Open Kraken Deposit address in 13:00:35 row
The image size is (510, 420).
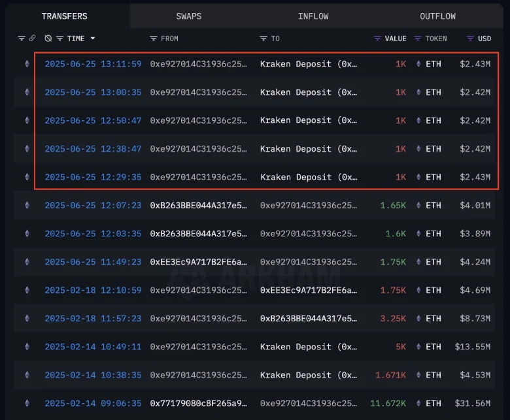309,92
